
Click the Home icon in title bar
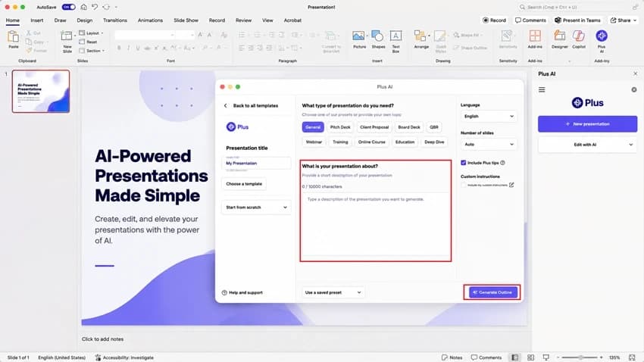(x=84, y=7)
